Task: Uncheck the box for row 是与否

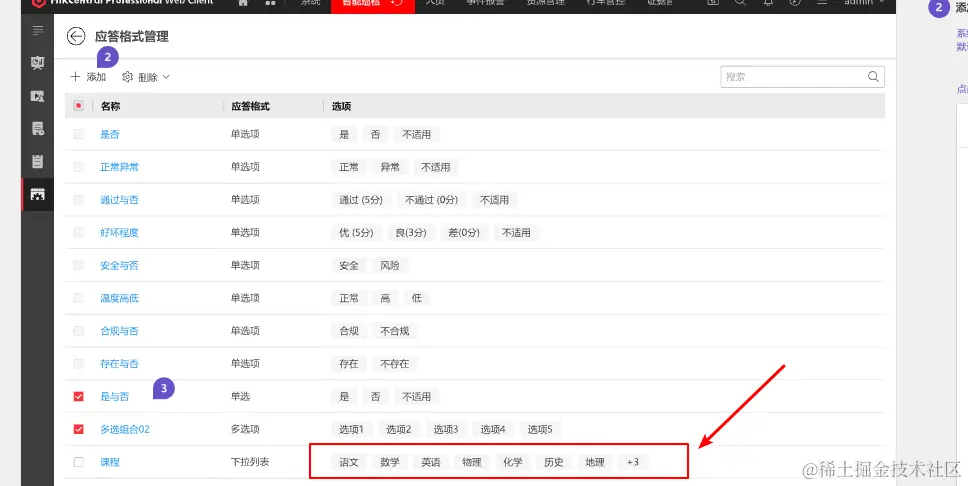Action: pos(78,396)
